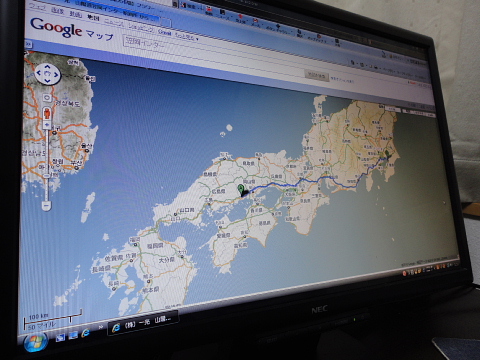
Task: Zoom out with the minus button
Action: click(46, 205)
